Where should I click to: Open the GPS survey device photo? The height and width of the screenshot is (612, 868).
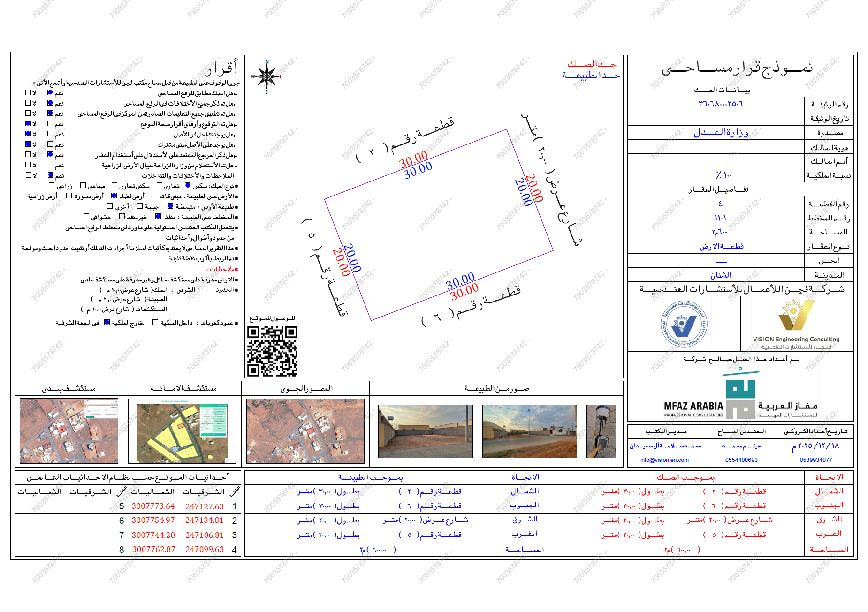coord(601,431)
